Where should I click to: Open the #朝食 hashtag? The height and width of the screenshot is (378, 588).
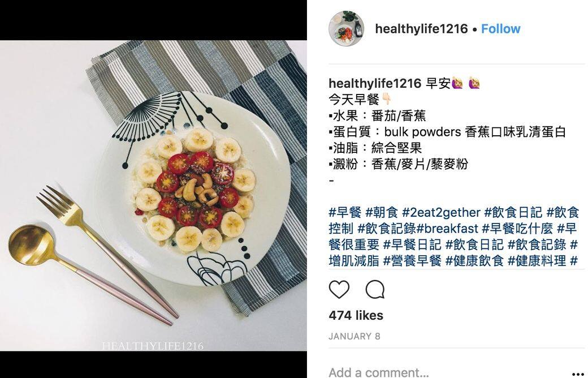point(382,212)
